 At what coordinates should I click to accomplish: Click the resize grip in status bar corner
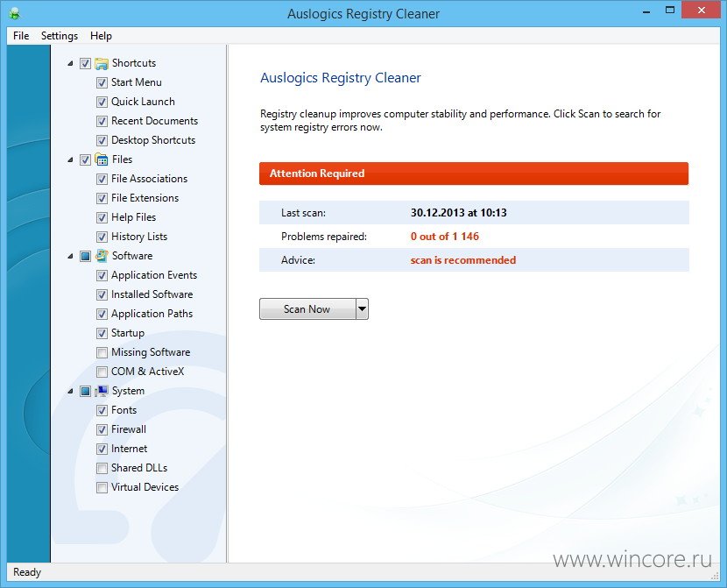point(715,575)
